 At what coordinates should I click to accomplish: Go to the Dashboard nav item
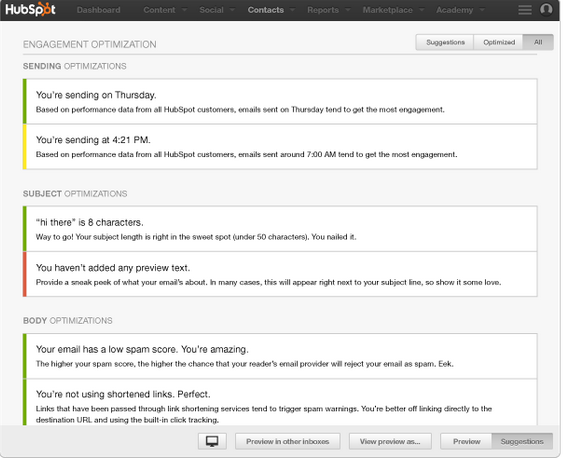(x=98, y=10)
